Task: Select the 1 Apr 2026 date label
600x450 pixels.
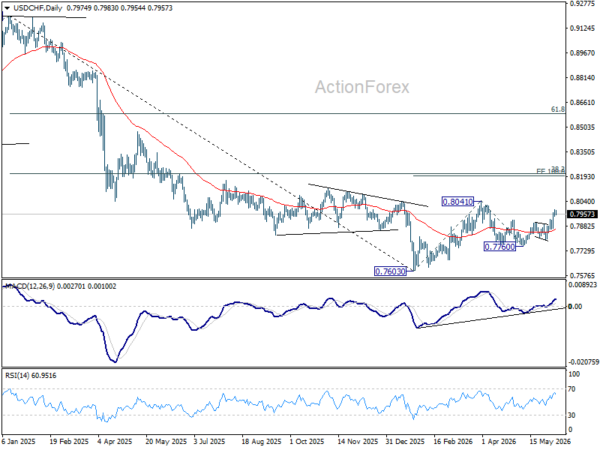Action: 499,442
